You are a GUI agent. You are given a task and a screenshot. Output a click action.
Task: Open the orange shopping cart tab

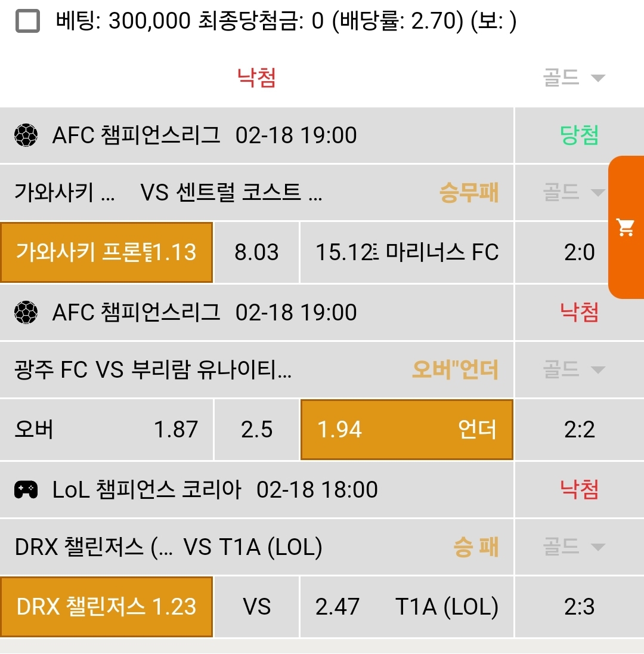pos(626,227)
